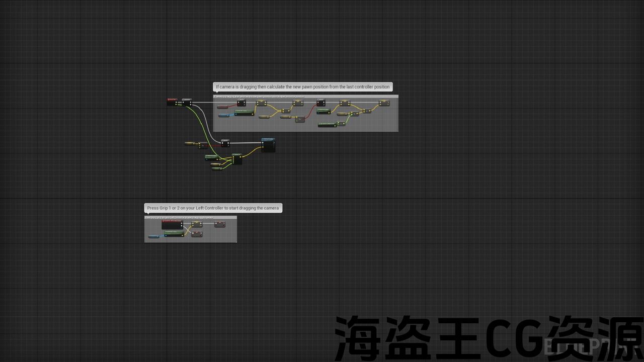Select the title bar of the lower comment box
644x362 pixels.
pos(190,218)
